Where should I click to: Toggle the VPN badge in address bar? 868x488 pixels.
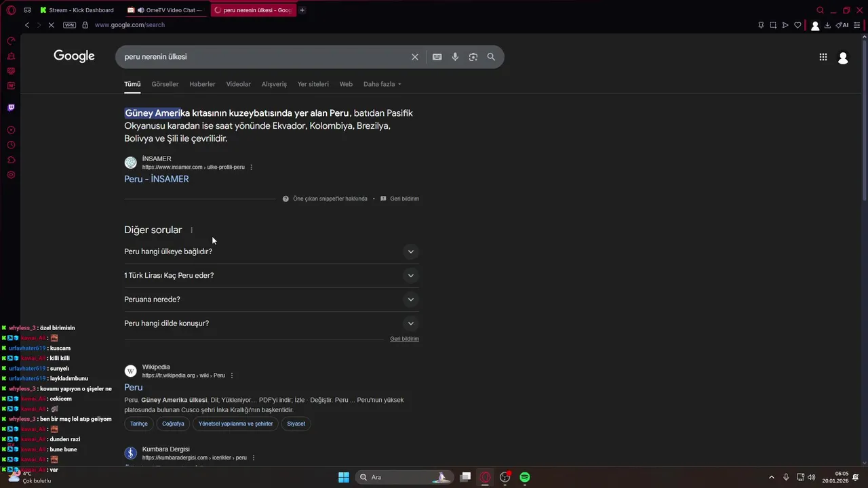[69, 25]
